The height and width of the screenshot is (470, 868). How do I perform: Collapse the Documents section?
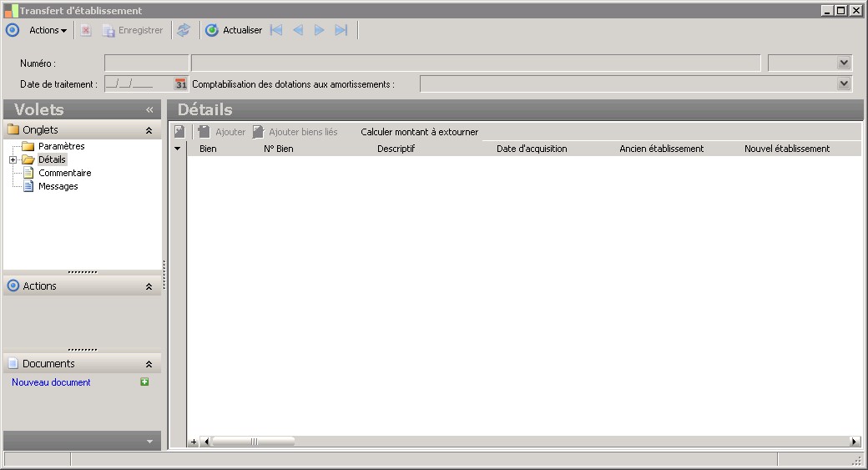tap(149, 364)
